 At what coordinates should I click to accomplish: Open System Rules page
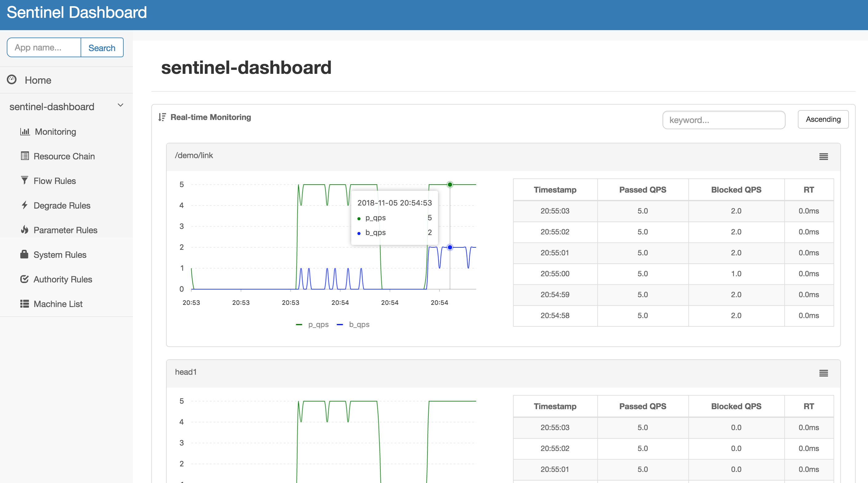60,254
